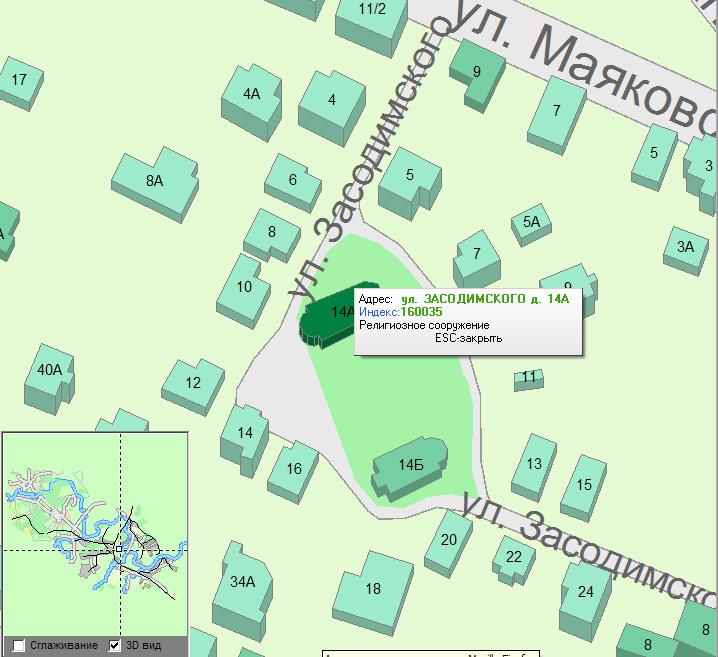Select building number 16
718x657 pixels.
pos(293,469)
